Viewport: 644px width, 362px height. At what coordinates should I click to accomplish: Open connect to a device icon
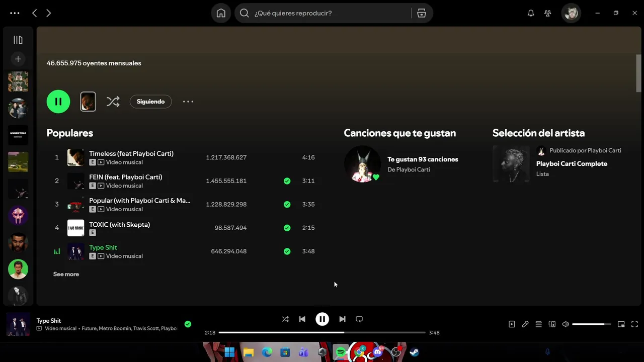tap(552, 324)
